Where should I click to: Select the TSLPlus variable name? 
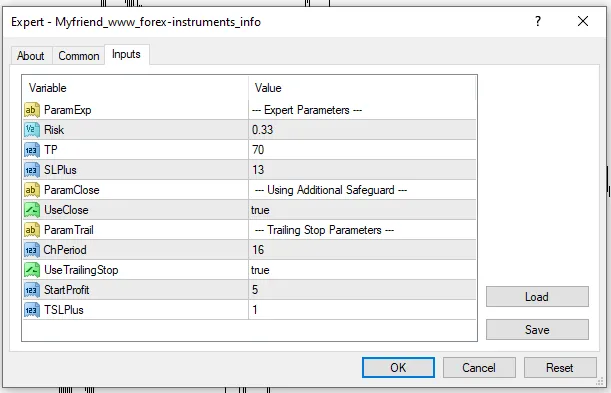pos(64,310)
